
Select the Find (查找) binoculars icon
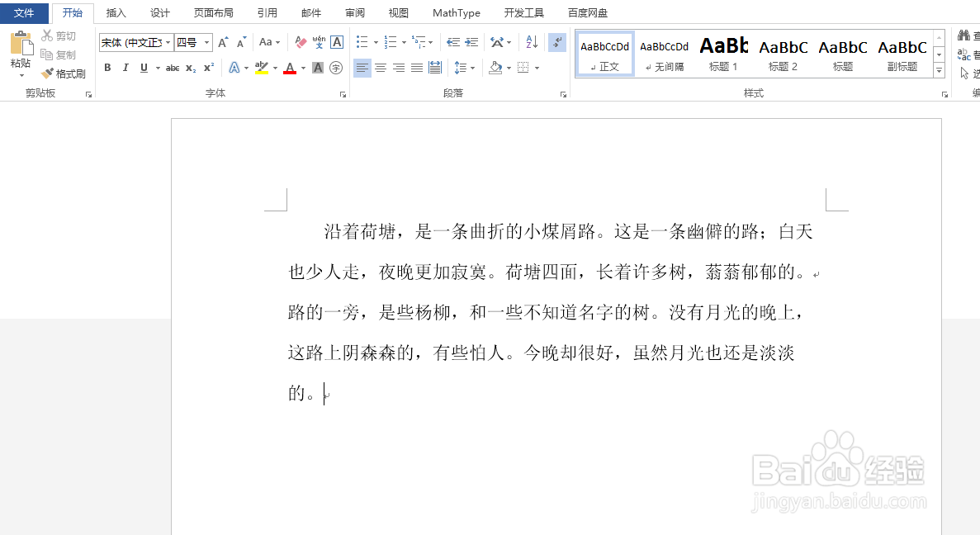(x=963, y=36)
